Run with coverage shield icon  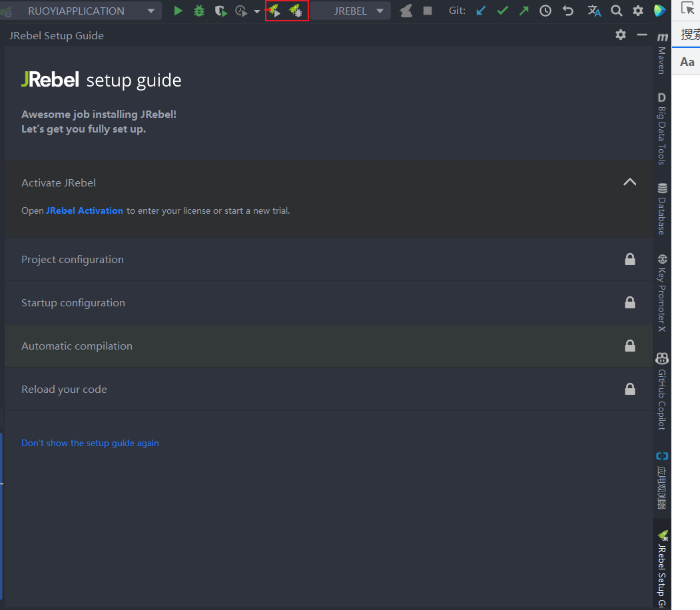coord(220,11)
